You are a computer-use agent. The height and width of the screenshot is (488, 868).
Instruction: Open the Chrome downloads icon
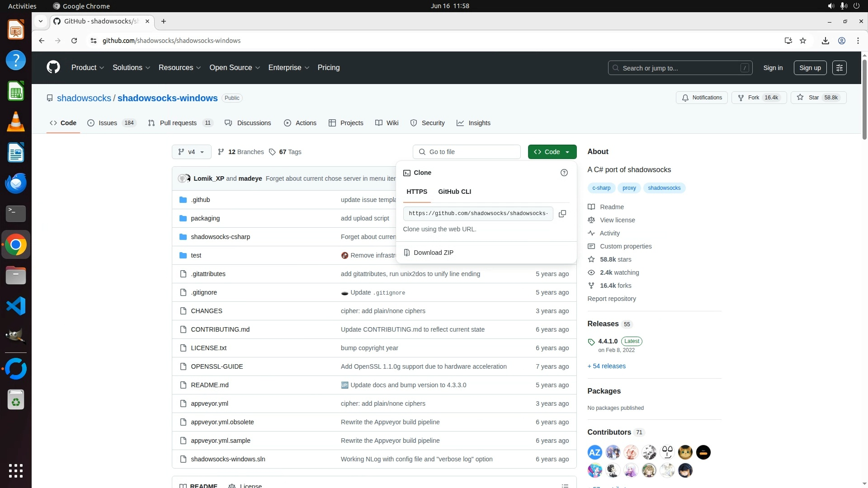pyautogui.click(x=825, y=41)
